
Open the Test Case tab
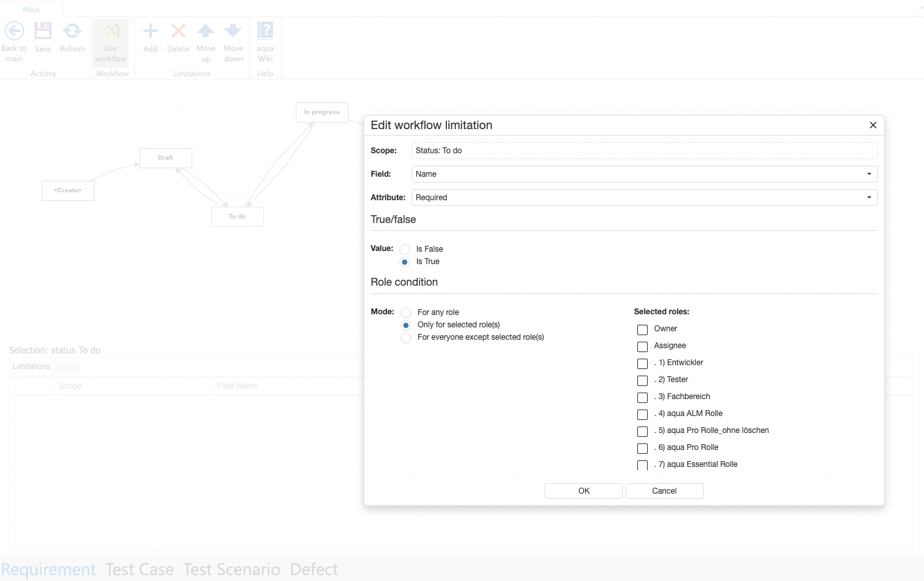[139, 569]
